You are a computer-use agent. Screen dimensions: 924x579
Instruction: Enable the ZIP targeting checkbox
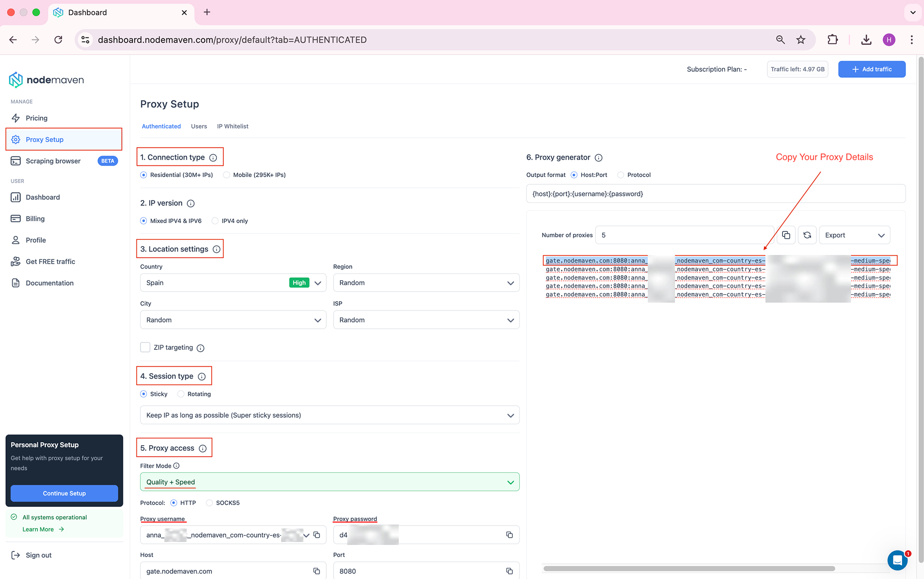145,347
